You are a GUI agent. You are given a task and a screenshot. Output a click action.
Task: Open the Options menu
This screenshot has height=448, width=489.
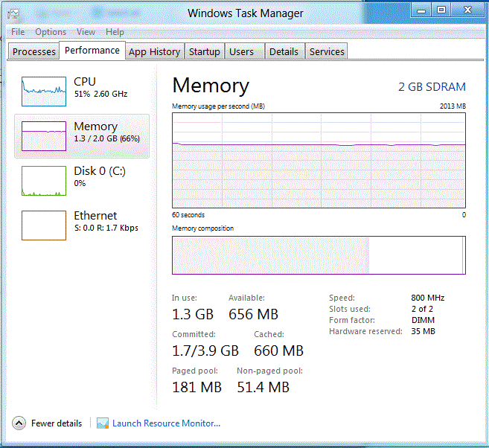coord(51,32)
